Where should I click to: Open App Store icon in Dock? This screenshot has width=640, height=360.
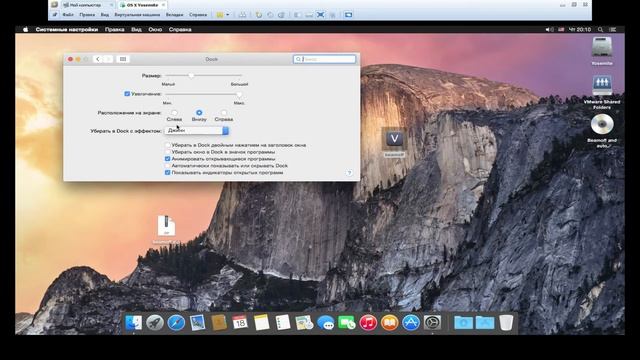coord(411,323)
